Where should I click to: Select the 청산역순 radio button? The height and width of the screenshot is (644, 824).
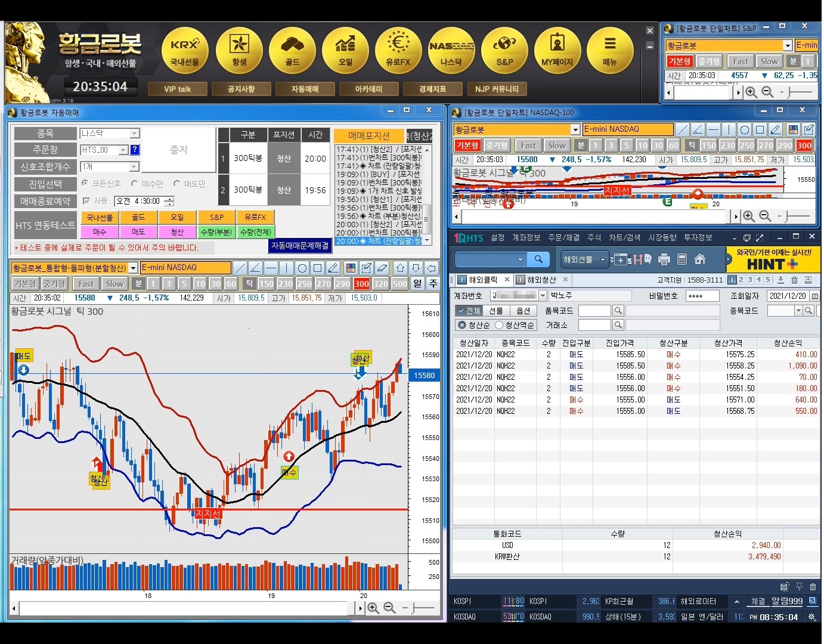pos(499,325)
